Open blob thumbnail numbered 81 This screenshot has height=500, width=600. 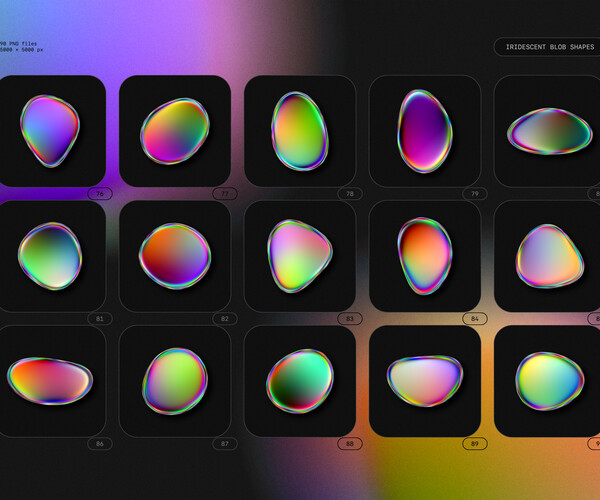point(50,256)
